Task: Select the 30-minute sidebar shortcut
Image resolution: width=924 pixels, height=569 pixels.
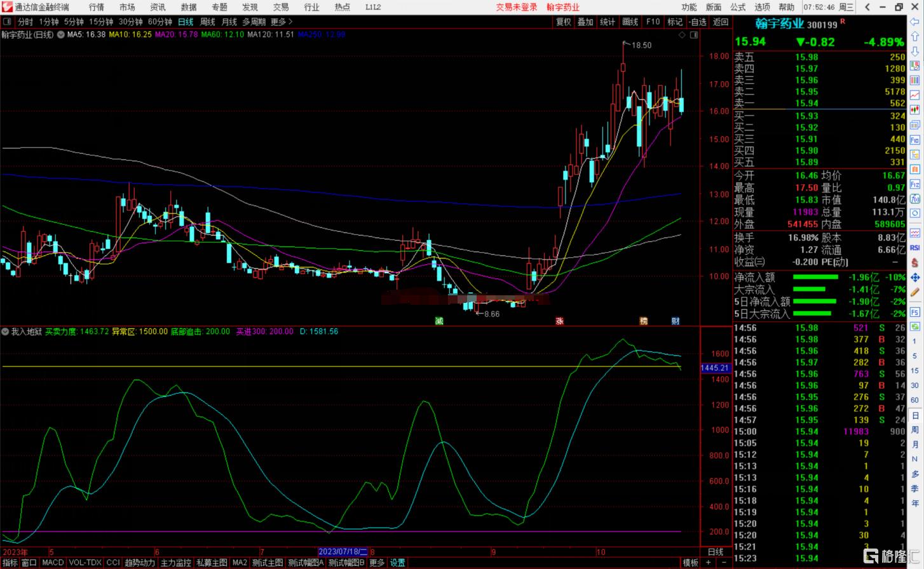Action: (x=915, y=385)
